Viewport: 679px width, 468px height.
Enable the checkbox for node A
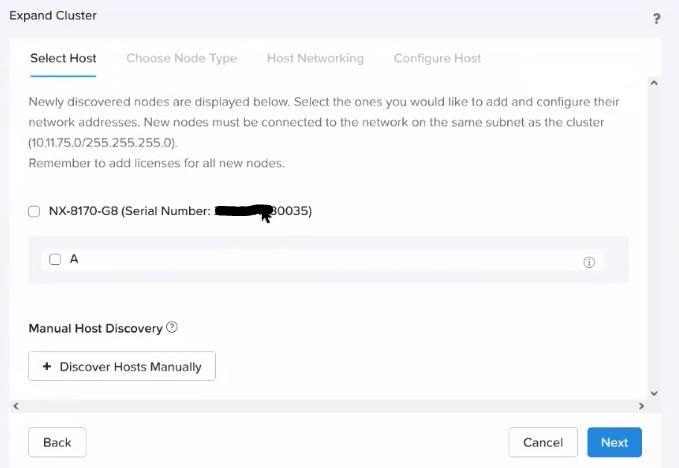pyautogui.click(x=55, y=259)
